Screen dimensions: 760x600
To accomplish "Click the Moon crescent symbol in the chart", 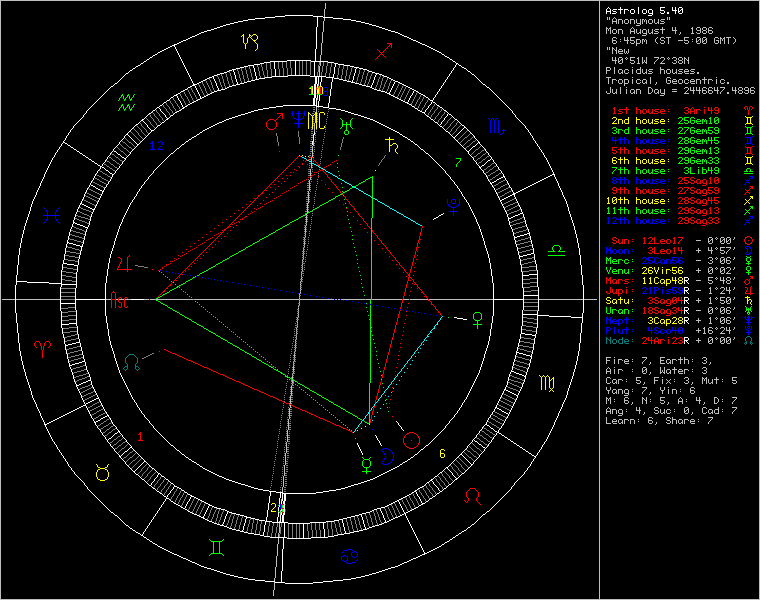I will 387,457.
